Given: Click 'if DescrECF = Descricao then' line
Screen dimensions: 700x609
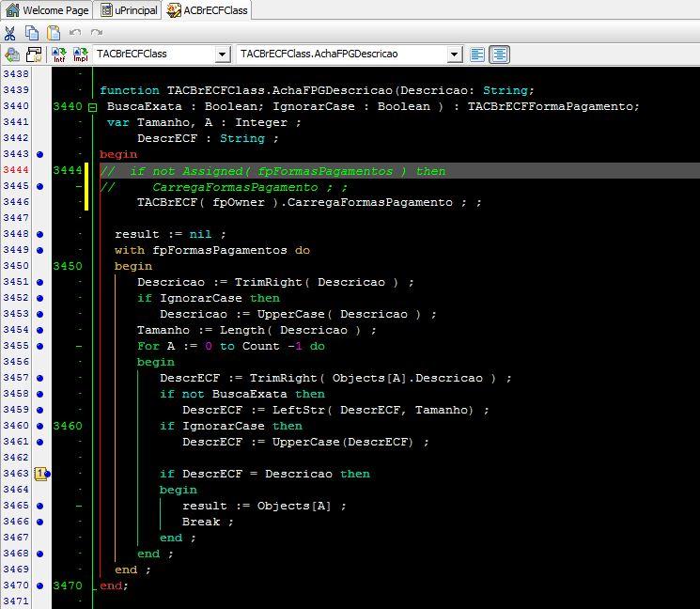Looking at the screenshot, I should point(265,474).
